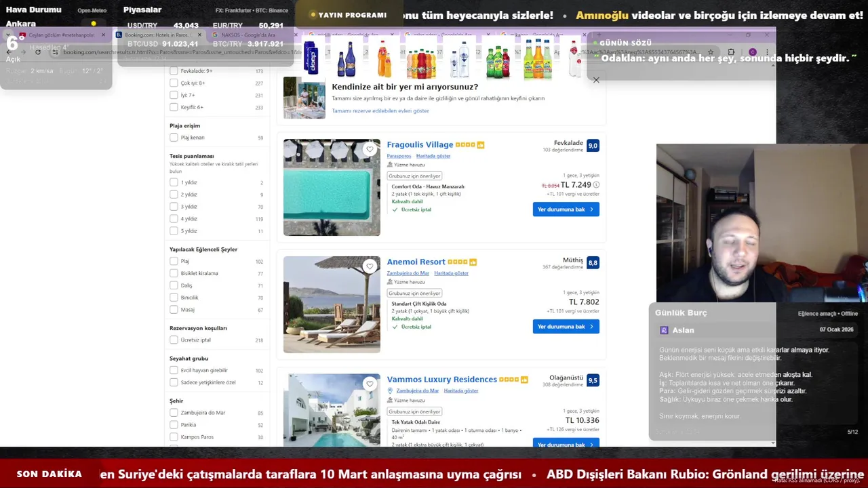The width and height of the screenshot is (868, 488).
Task: Click the thumbs-up badge next to Anemoi Resort
Action: (x=473, y=262)
